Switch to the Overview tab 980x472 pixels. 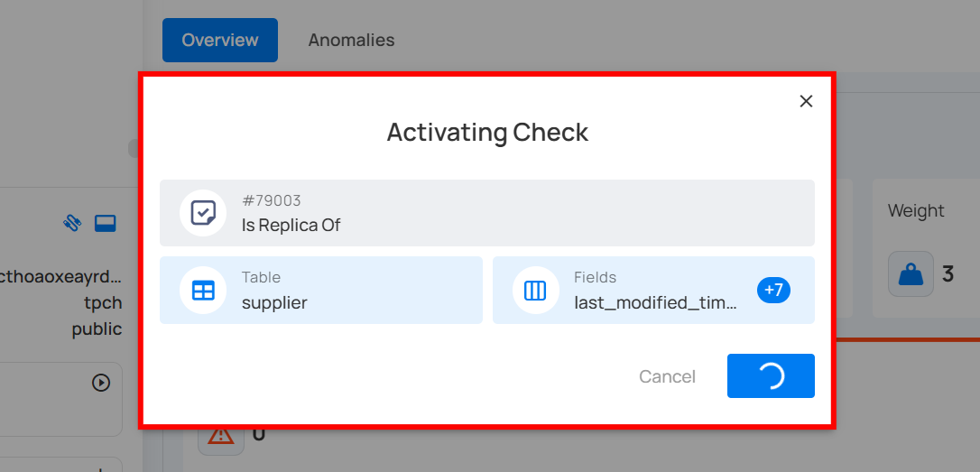(x=220, y=40)
